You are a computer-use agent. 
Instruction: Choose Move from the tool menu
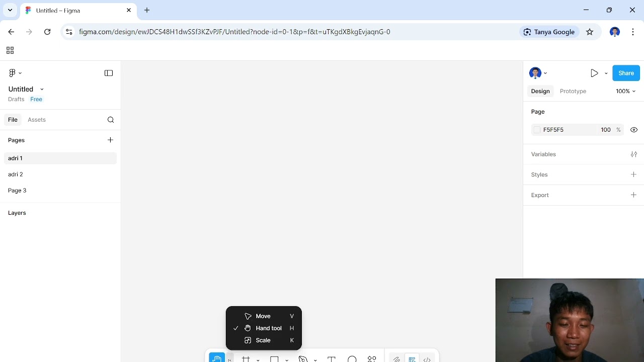[x=264, y=316]
